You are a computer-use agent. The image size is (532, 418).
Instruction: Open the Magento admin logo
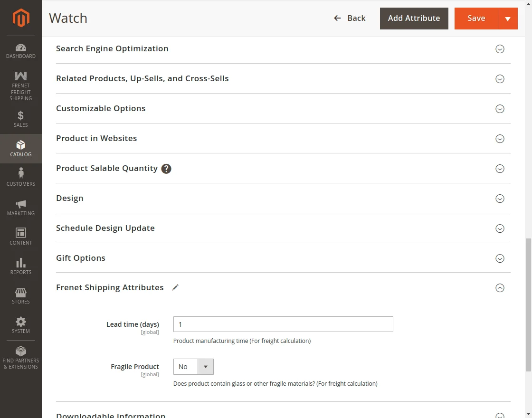pyautogui.click(x=20, y=18)
